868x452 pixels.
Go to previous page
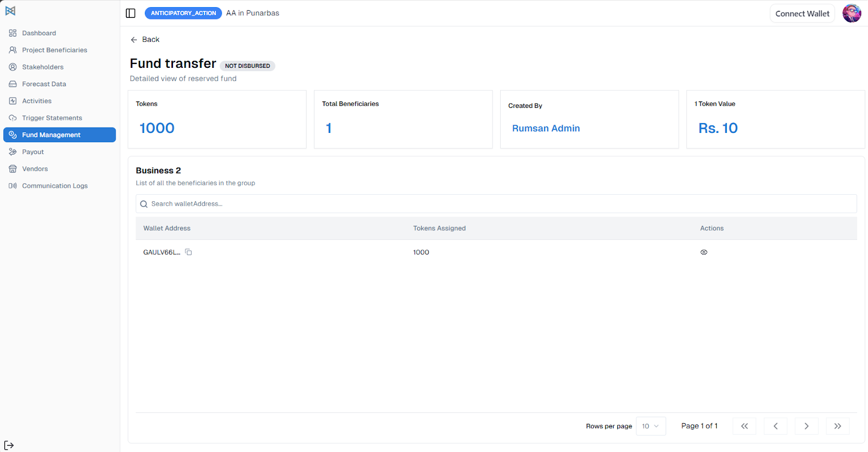coord(775,426)
